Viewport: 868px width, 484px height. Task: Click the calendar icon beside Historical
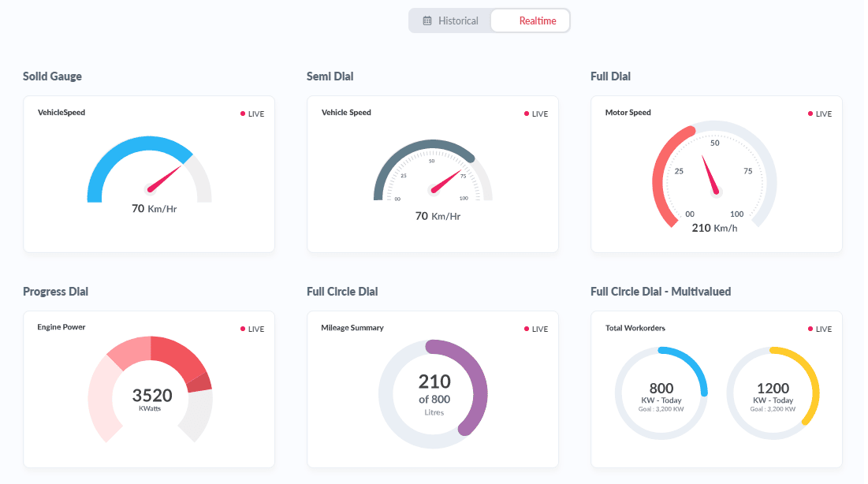coord(427,21)
